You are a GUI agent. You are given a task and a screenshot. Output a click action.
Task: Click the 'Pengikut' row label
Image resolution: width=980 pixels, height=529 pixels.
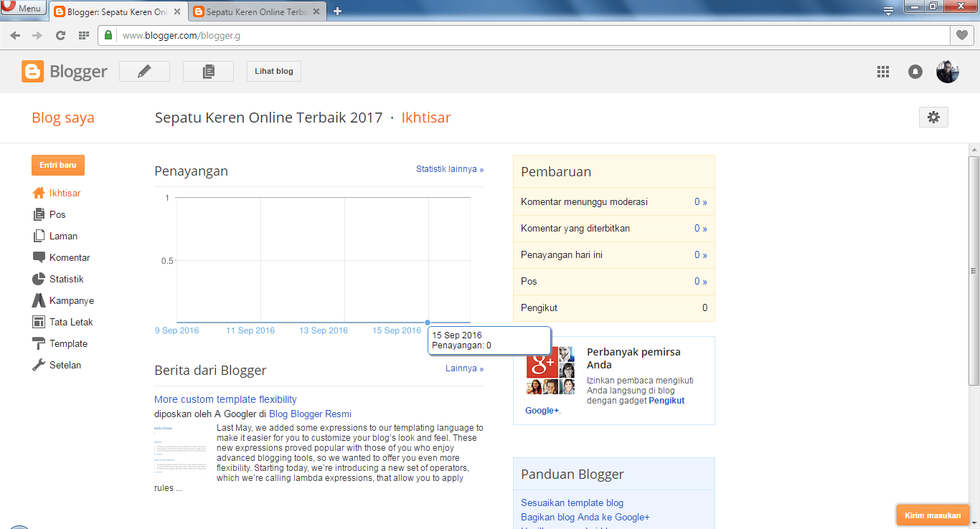[x=539, y=308]
